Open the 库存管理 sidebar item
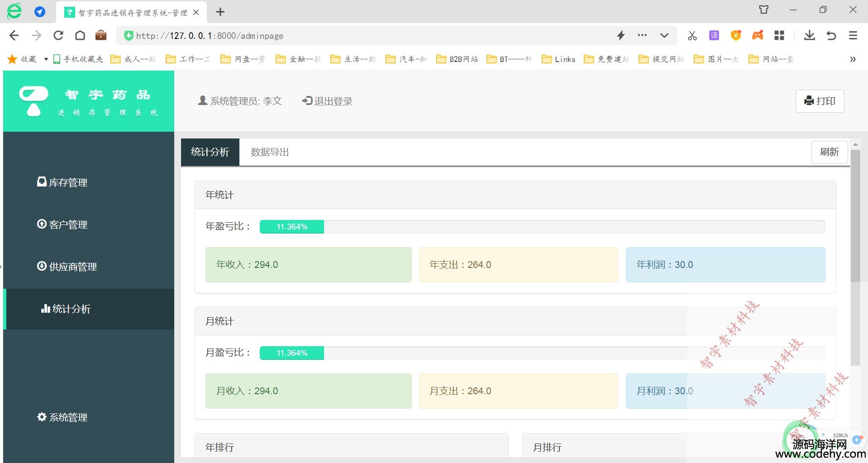 (x=62, y=182)
